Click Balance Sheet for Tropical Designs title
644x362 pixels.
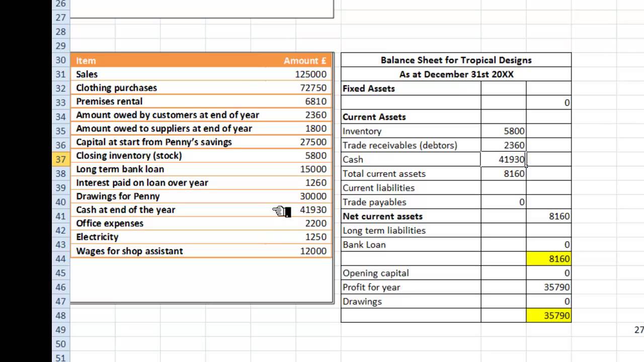pos(456,60)
